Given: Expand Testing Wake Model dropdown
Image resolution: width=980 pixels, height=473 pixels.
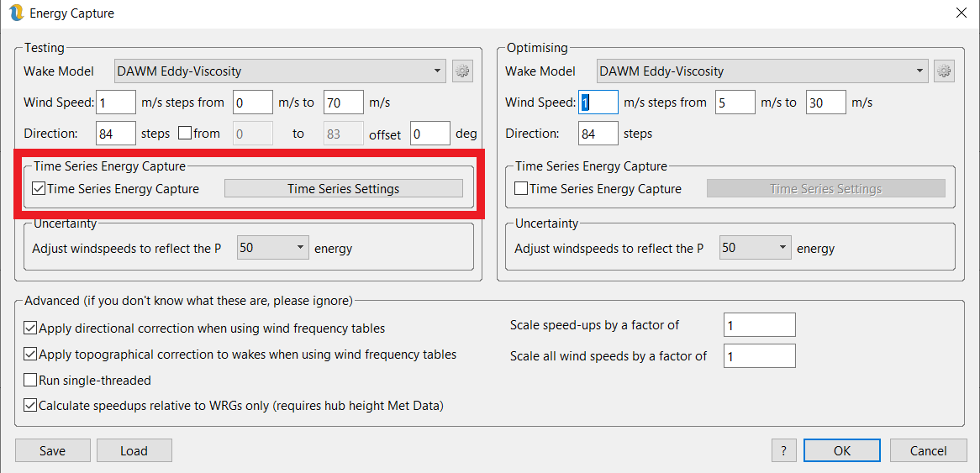Looking at the screenshot, I should (x=278, y=71).
